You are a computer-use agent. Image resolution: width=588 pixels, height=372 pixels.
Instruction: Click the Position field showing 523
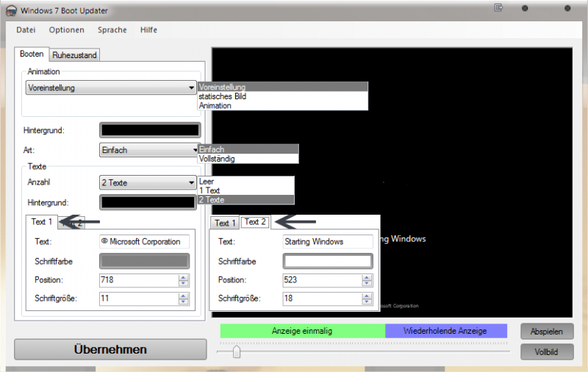(x=322, y=280)
